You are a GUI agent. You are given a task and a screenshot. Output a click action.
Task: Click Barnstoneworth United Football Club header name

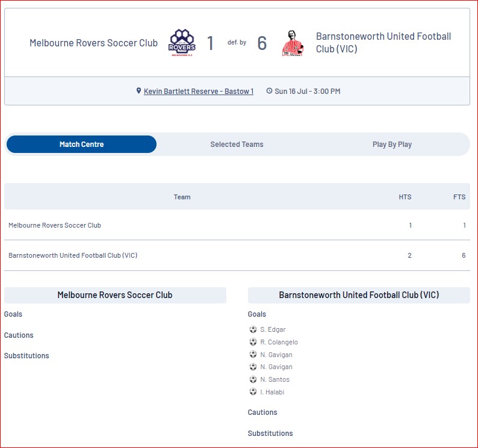(x=383, y=42)
